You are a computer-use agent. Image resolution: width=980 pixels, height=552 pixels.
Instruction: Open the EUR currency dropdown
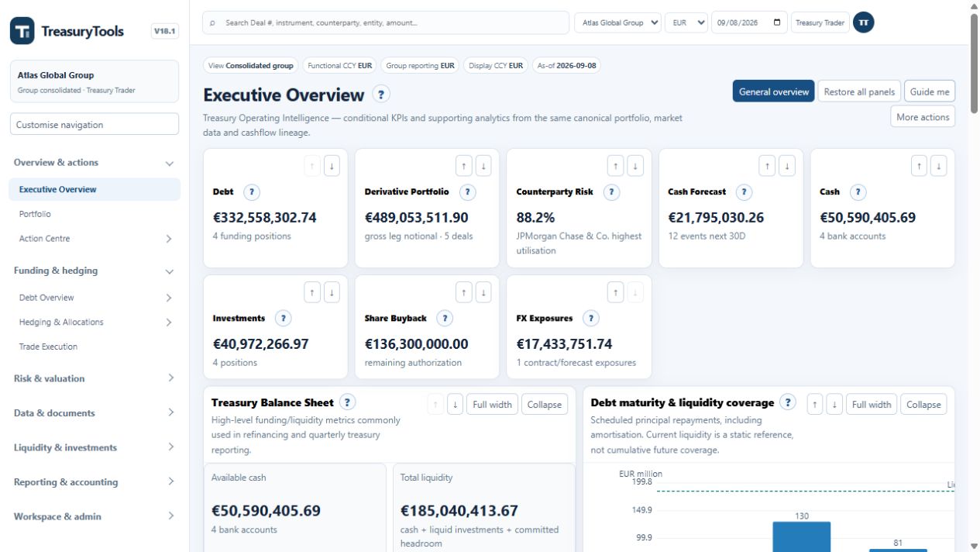(x=686, y=22)
